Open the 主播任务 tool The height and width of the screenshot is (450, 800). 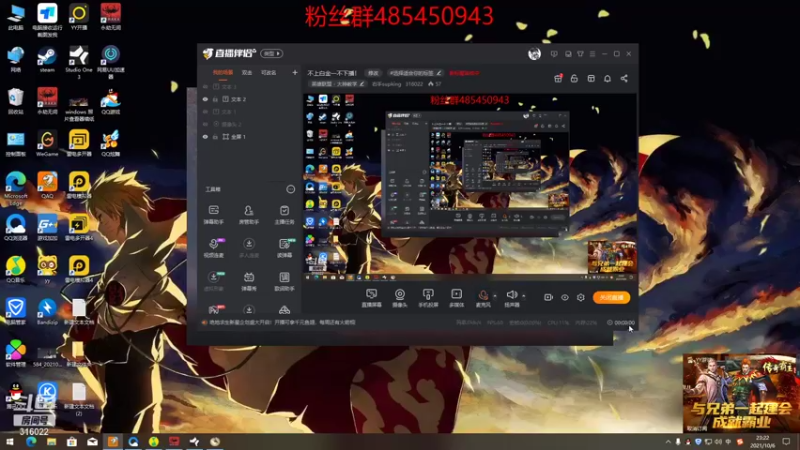[284, 214]
